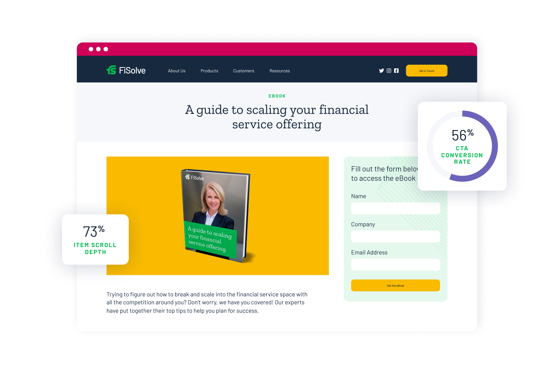Click the Get in Touch button
The height and width of the screenshot is (392, 538).
(426, 71)
